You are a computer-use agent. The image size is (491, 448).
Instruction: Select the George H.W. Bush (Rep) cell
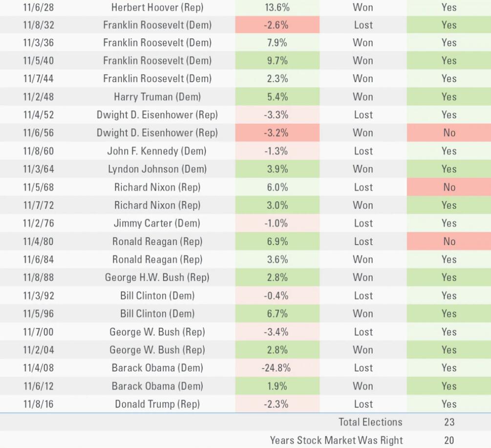pyautogui.click(x=157, y=277)
